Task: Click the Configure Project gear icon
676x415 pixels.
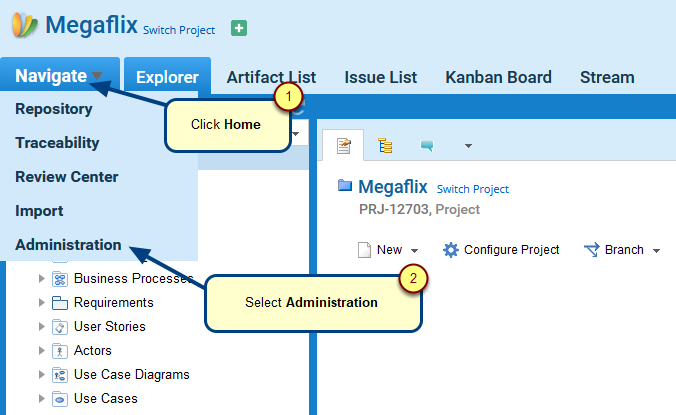Action: coord(451,250)
